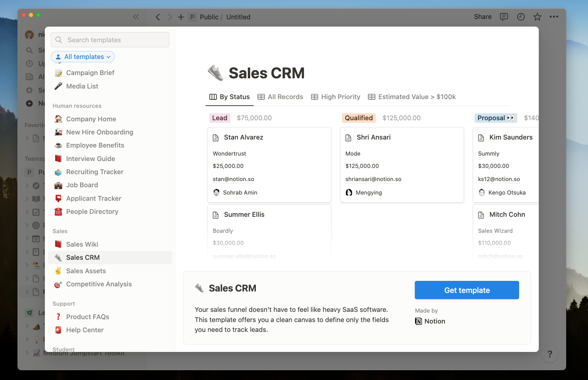588x380 pixels.
Task: Open the help question mark button
Action: coord(550,354)
